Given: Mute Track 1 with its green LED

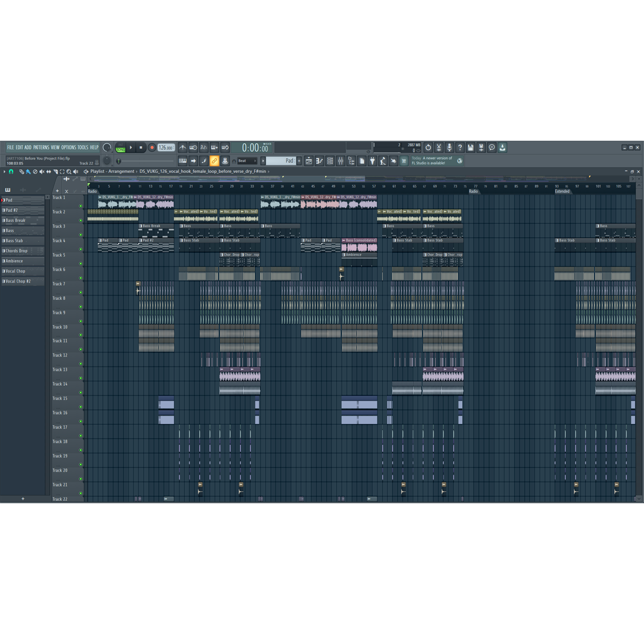Looking at the screenshot, I should click(x=81, y=206).
